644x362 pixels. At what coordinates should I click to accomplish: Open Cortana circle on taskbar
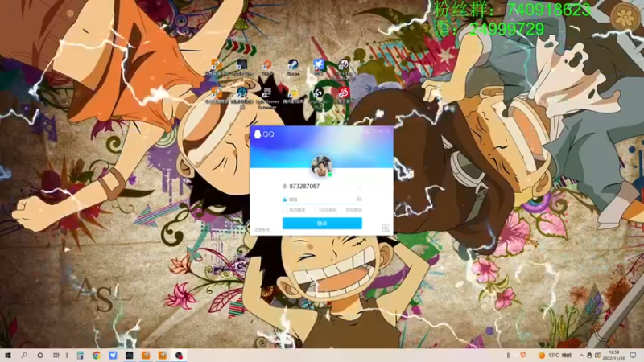(39, 355)
